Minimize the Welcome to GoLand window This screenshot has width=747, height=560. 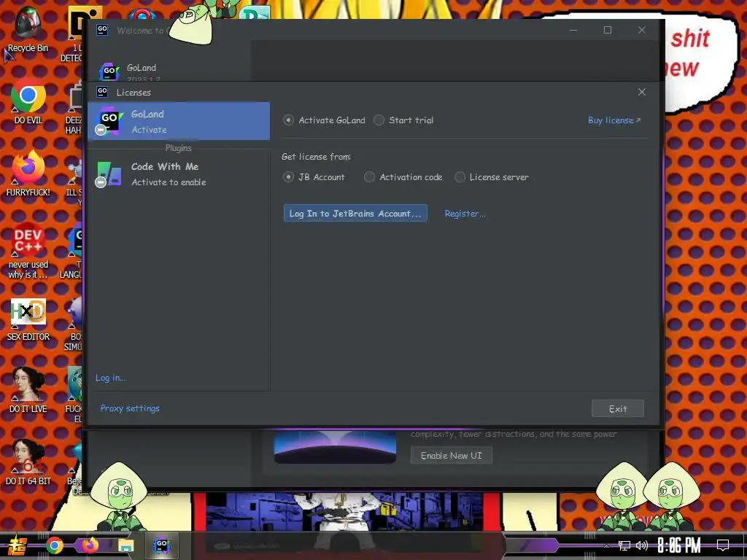coord(573,30)
